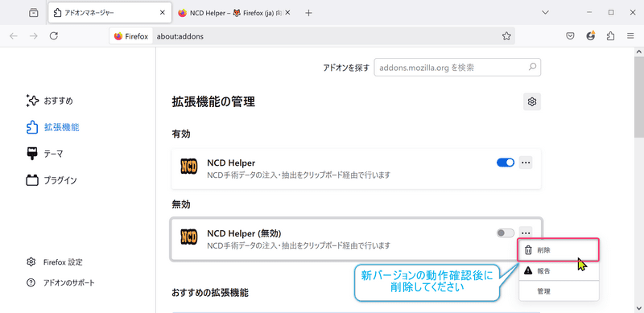Open プラグイン in the sidebar
The width and height of the screenshot is (644, 313).
click(x=52, y=180)
